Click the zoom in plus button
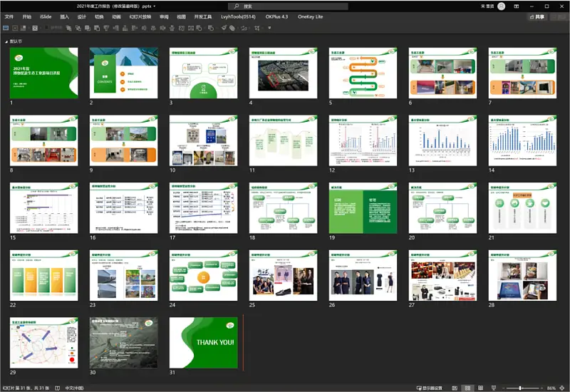The image size is (570, 392). pyautogui.click(x=541, y=388)
